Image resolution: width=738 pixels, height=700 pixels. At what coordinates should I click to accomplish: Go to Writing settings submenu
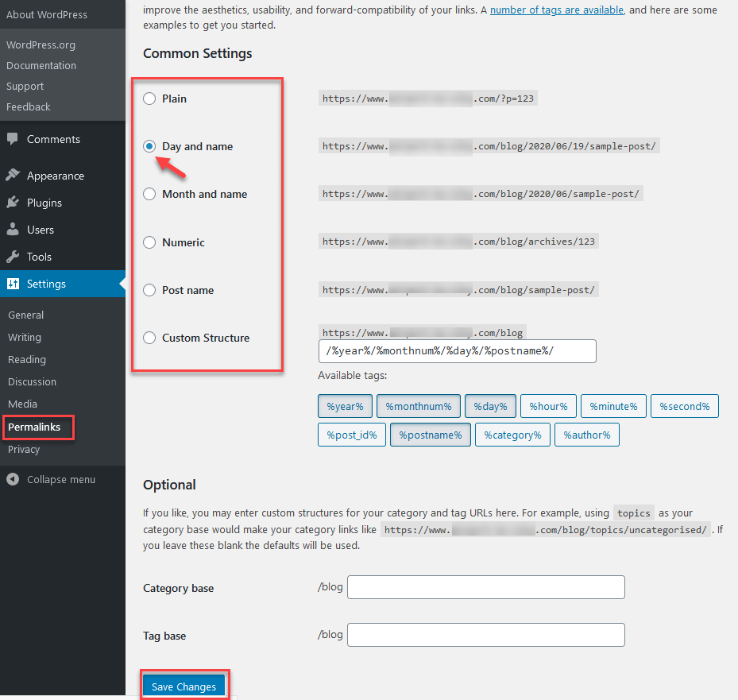[25, 338]
